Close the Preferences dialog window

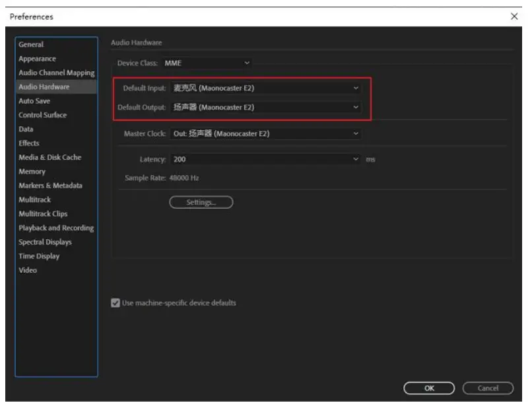click(514, 17)
